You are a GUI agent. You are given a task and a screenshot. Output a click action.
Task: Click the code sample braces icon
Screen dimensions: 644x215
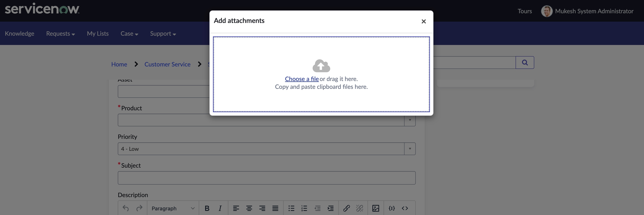pos(392,208)
